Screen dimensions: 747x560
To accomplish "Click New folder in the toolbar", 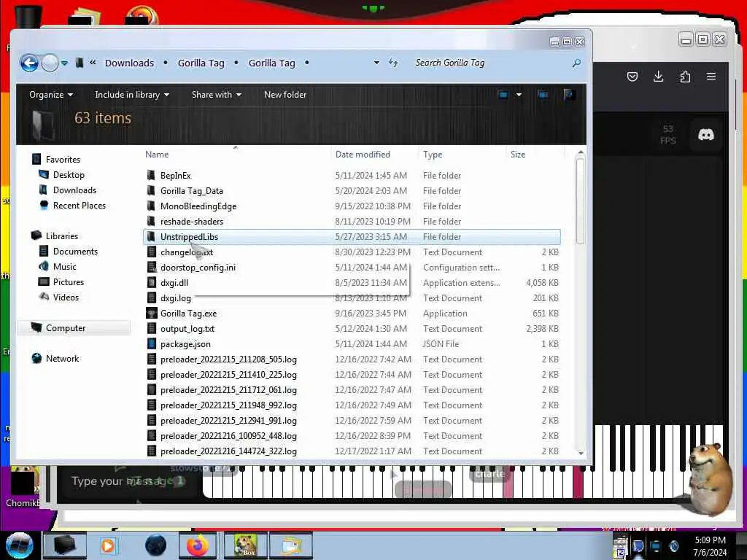I will pyautogui.click(x=285, y=95).
